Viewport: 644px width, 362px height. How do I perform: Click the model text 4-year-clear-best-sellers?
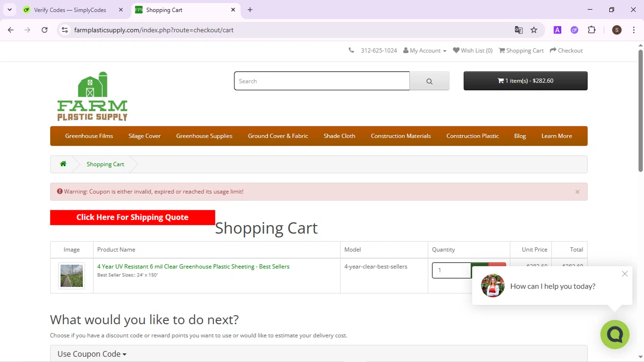[376, 267]
